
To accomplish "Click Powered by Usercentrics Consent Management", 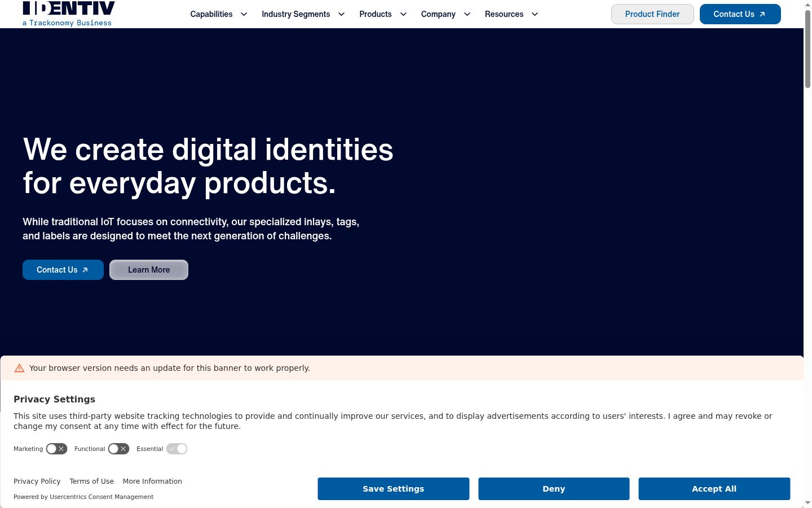I will click(83, 497).
